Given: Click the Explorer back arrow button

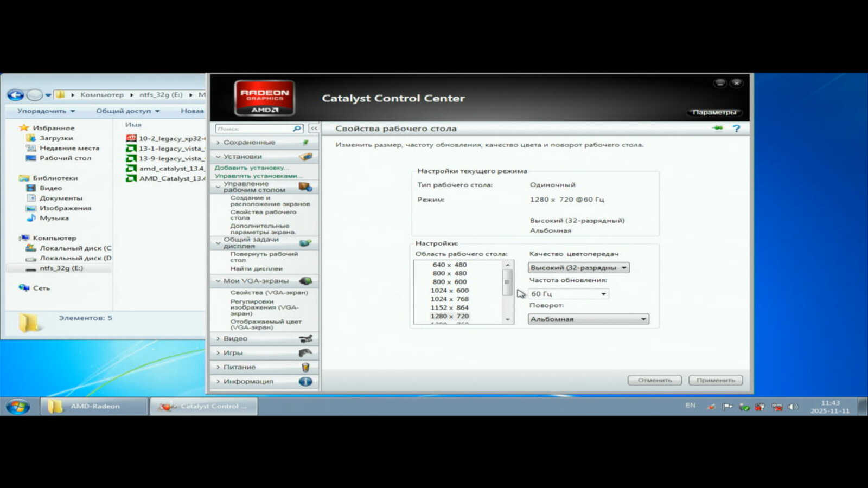Looking at the screenshot, I should click(x=16, y=95).
